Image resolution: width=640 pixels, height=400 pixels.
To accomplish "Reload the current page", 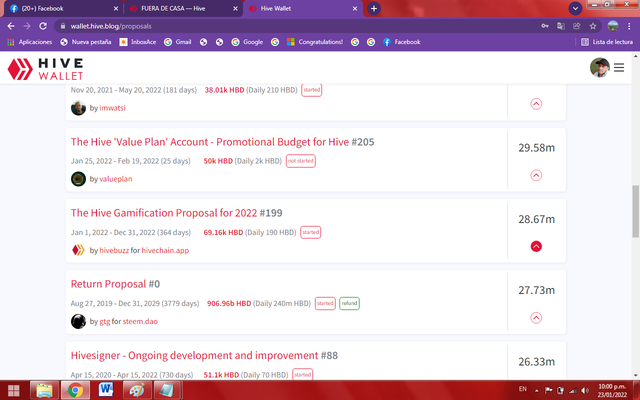I will pyautogui.click(x=43, y=26).
